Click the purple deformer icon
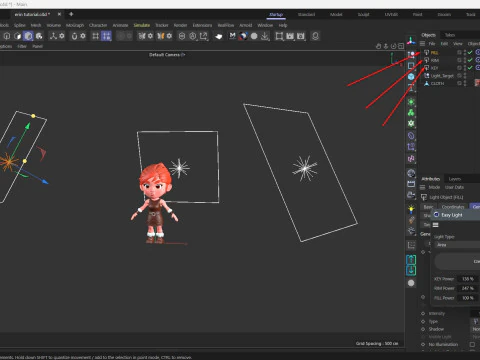This screenshot has height=360, width=480. [411, 136]
